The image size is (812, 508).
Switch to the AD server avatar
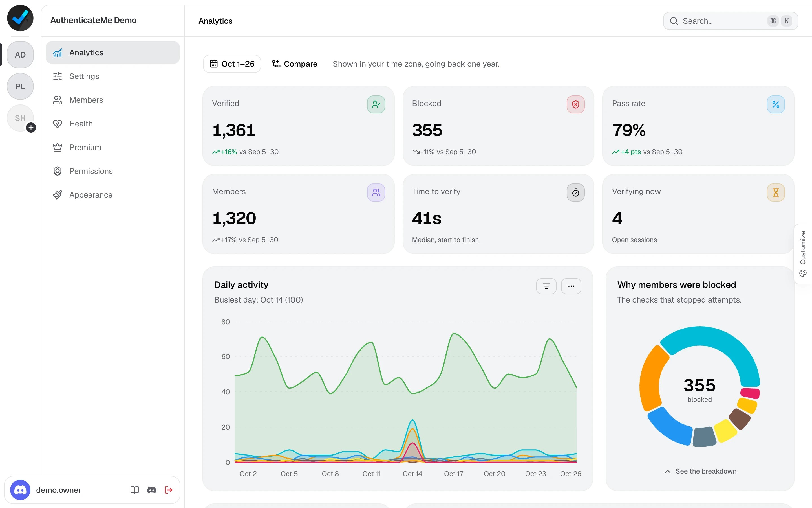[20, 55]
